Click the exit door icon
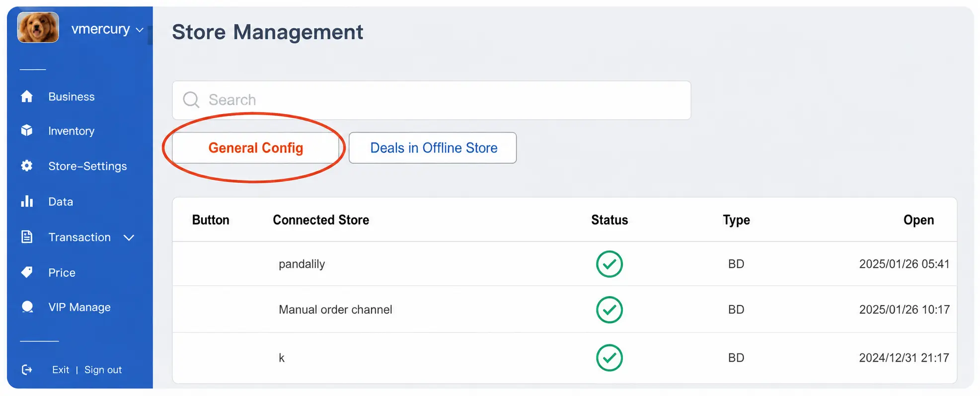The width and height of the screenshot is (980, 396). 27,370
